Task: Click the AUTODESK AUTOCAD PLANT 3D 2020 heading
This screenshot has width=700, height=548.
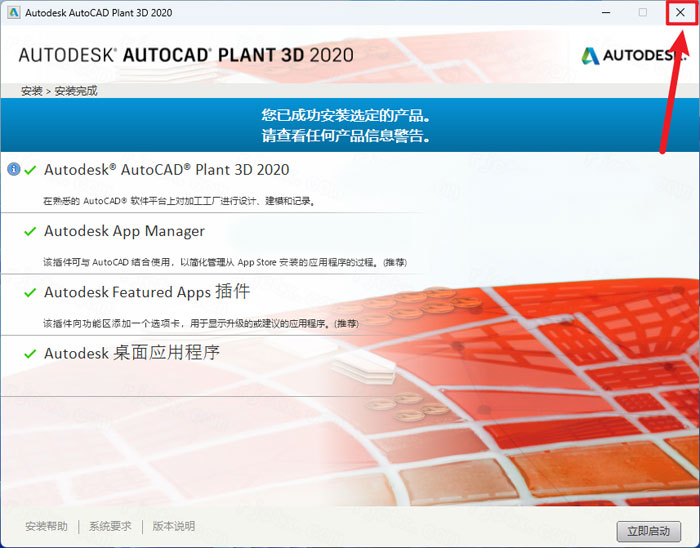Action: pyautogui.click(x=186, y=55)
